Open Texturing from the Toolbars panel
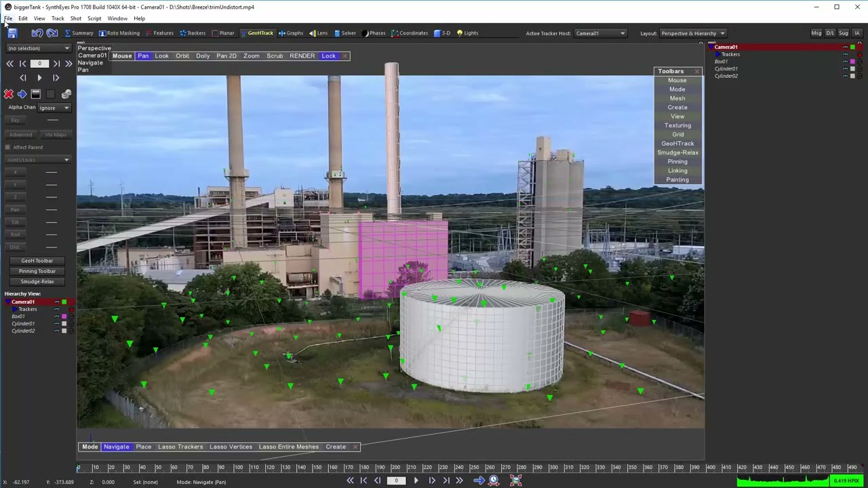Viewport: 868px width, 488px height. click(677, 125)
